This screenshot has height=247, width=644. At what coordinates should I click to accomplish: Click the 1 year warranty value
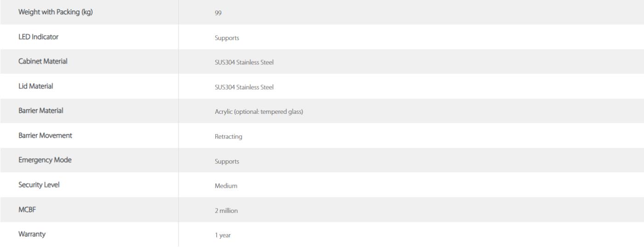[x=222, y=236]
